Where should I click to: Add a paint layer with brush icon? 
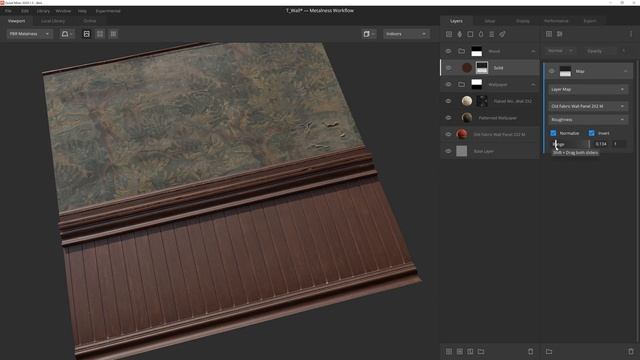pyautogui.click(x=460, y=34)
